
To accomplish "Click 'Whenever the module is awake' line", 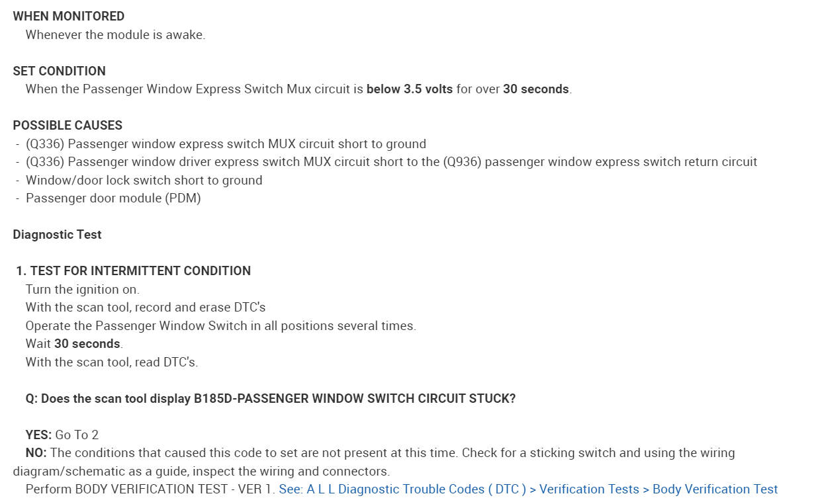I will 115,35.
